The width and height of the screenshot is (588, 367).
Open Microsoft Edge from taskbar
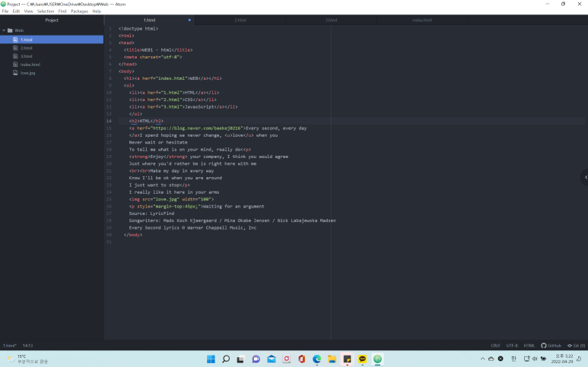click(317, 359)
